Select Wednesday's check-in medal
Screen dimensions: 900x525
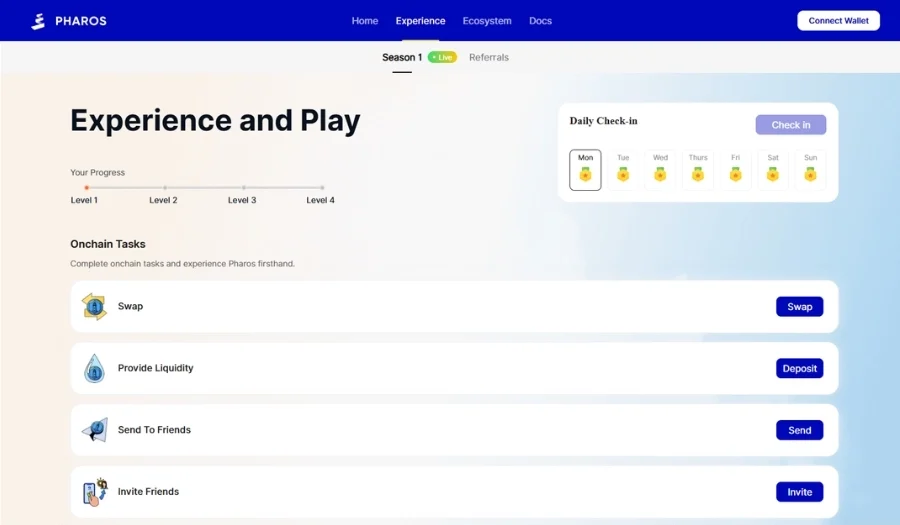(660, 174)
